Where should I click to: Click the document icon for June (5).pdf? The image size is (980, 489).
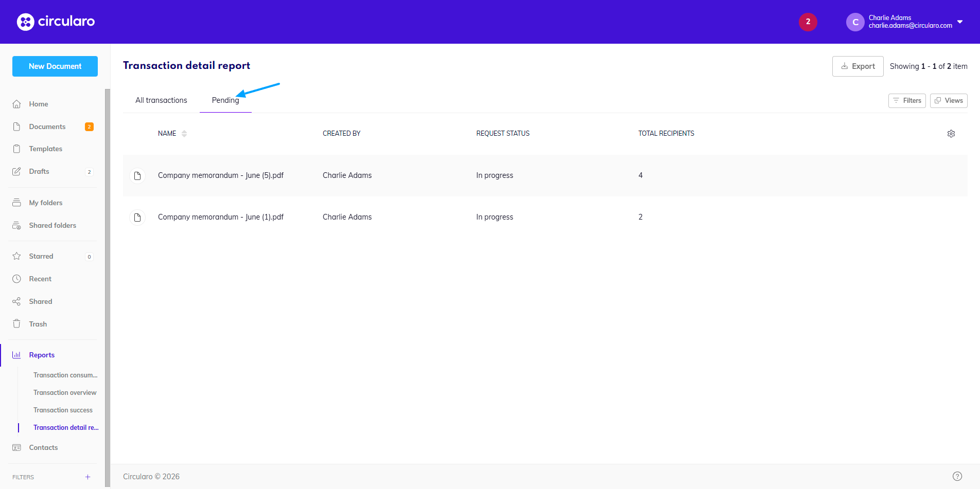pos(137,176)
